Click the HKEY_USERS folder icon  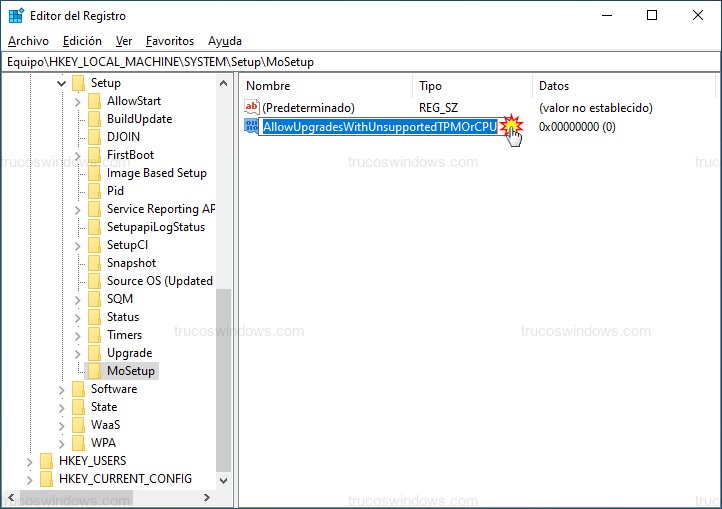(x=46, y=461)
